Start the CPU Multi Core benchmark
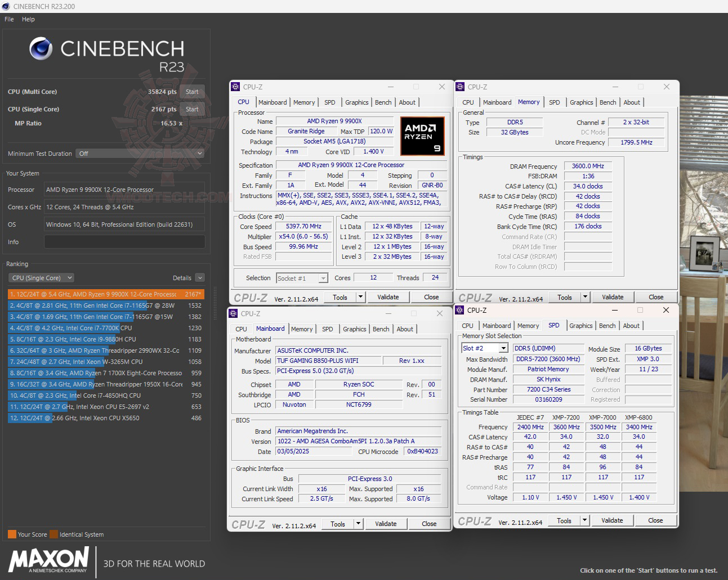728x580 pixels. click(x=192, y=92)
